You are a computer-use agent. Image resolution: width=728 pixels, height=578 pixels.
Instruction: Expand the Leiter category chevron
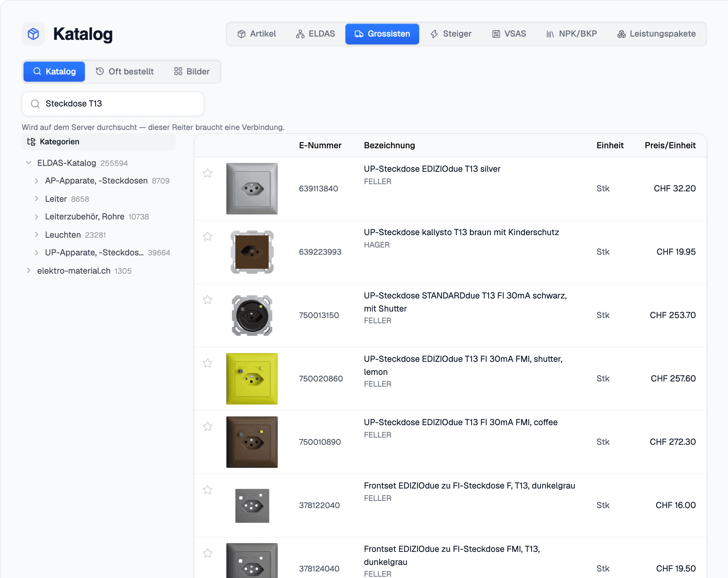(37, 199)
